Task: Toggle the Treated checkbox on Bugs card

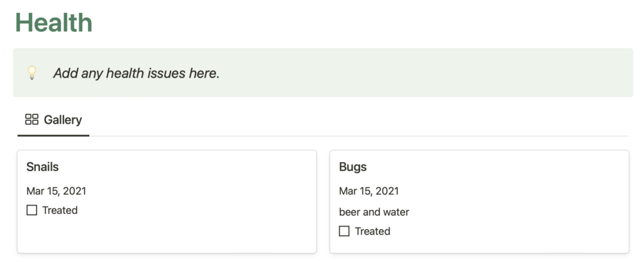Action: [345, 231]
